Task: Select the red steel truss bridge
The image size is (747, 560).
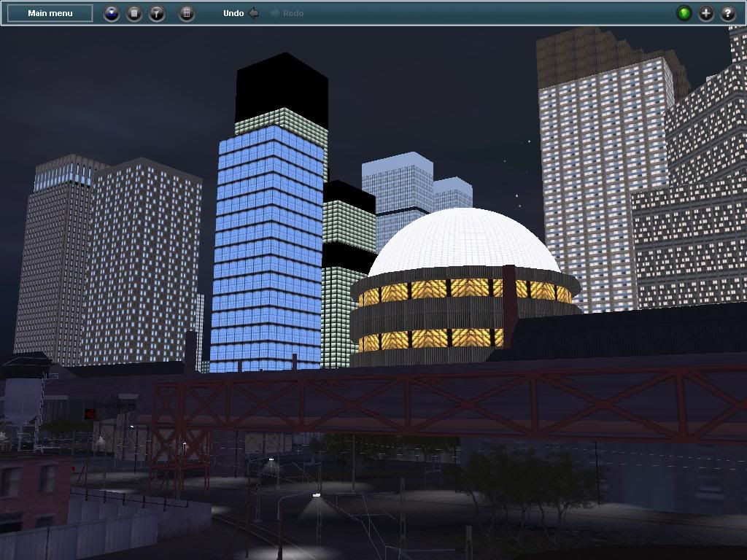Action: click(x=438, y=402)
